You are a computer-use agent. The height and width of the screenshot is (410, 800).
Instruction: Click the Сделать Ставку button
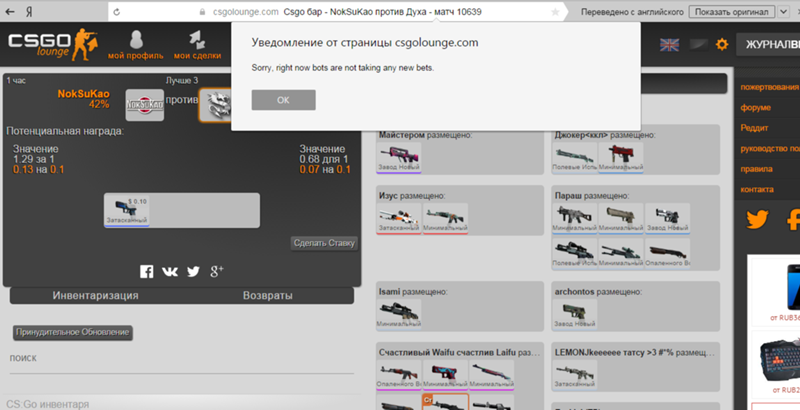coord(324,243)
